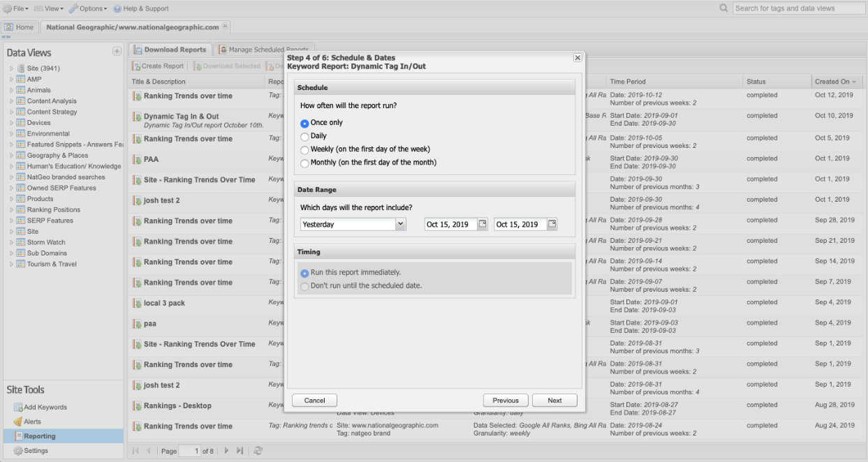
Task: Select Weekly schedule radio button
Action: 304,150
